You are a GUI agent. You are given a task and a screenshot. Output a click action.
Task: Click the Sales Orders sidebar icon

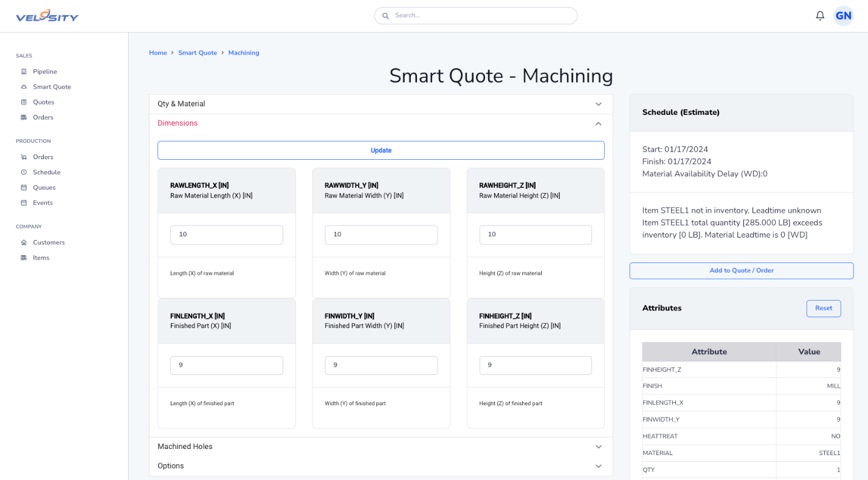coord(24,117)
